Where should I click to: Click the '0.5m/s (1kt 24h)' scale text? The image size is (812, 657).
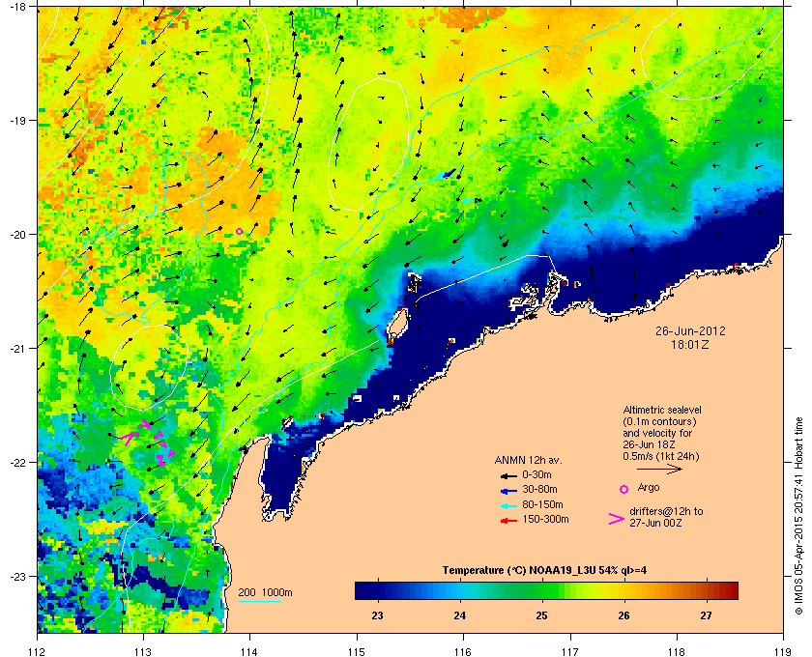661,457
